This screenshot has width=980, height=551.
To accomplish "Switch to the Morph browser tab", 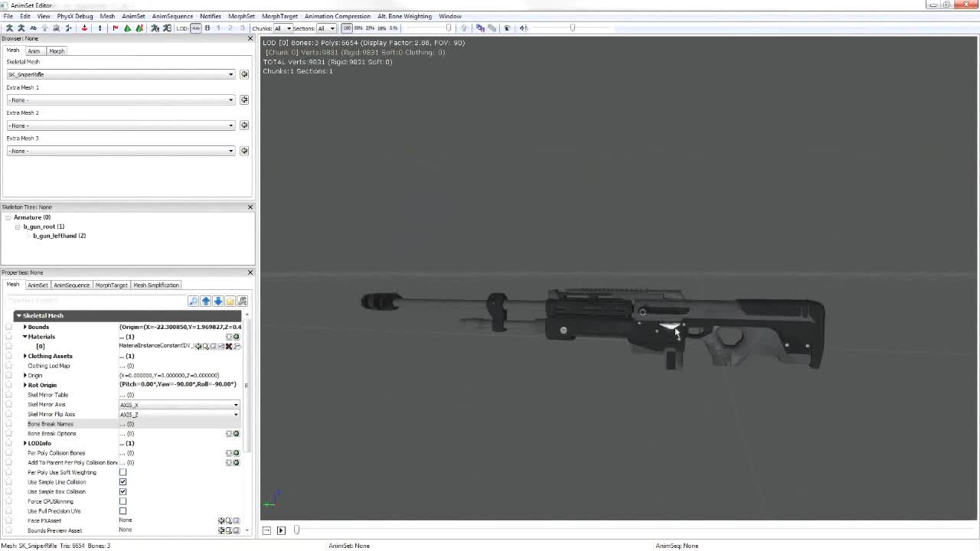I will [x=57, y=51].
